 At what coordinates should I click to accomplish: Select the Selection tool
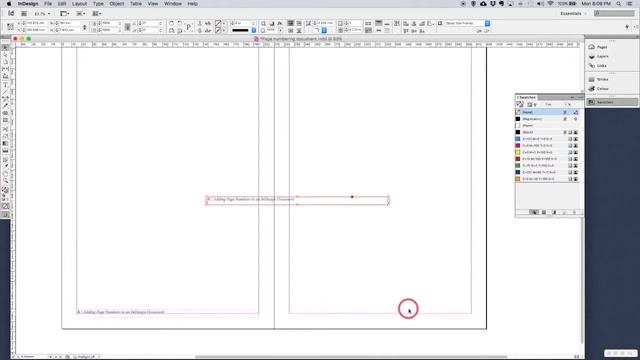coord(5,48)
